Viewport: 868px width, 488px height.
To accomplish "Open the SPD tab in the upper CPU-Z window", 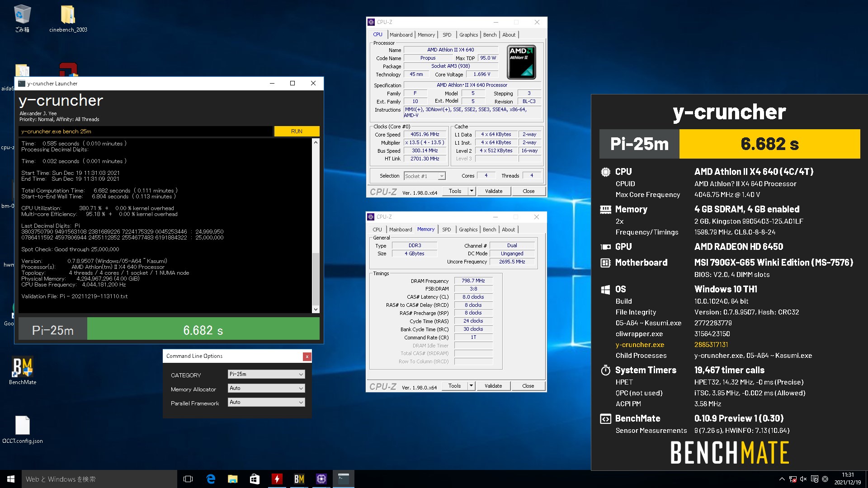I will pos(447,35).
